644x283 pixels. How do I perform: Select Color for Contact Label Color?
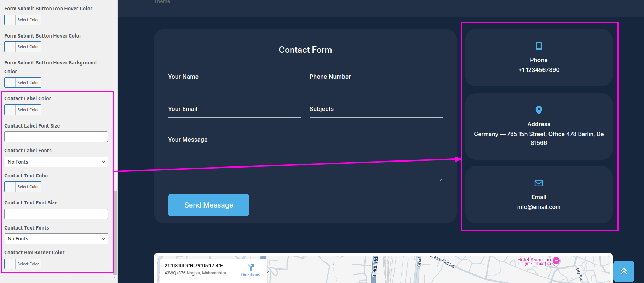[x=23, y=110]
